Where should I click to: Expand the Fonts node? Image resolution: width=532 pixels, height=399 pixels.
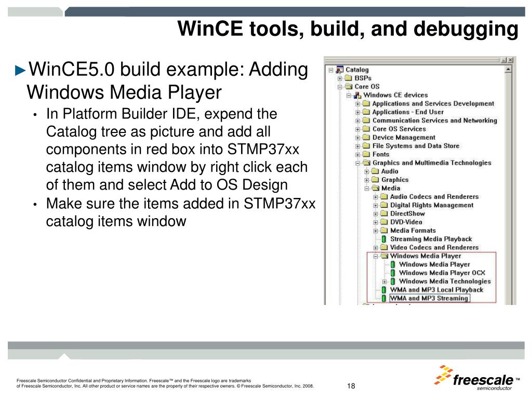point(357,155)
